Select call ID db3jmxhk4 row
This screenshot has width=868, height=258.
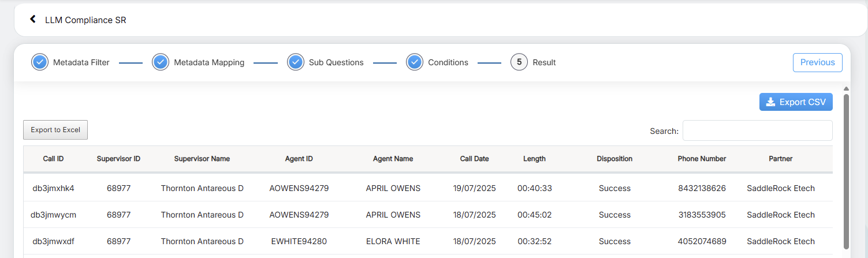coord(53,188)
